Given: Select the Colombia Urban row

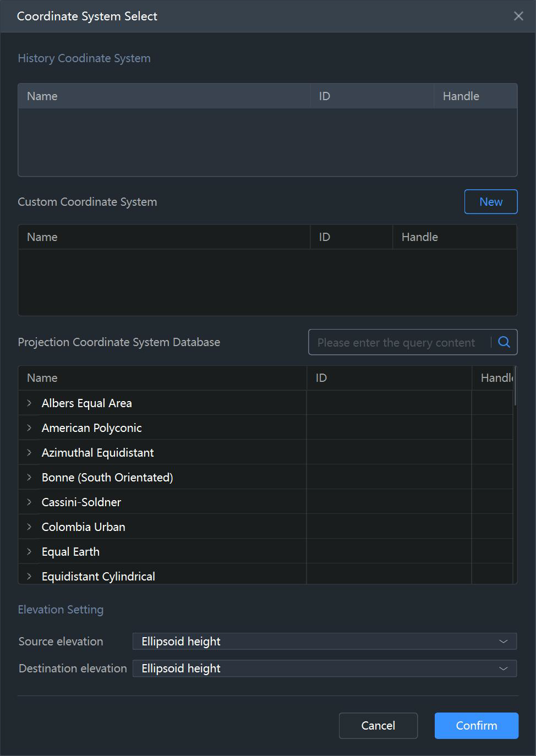Looking at the screenshot, I should pos(266,527).
